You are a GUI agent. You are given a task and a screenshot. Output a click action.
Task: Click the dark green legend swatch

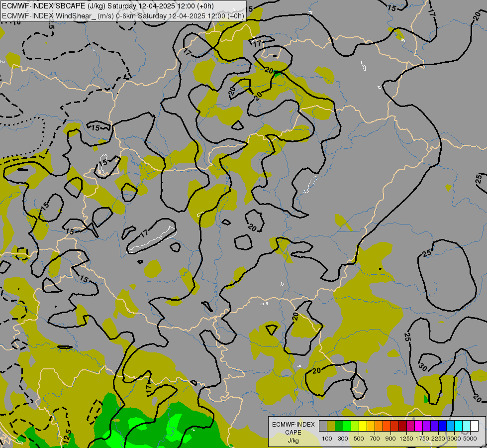[339, 426]
